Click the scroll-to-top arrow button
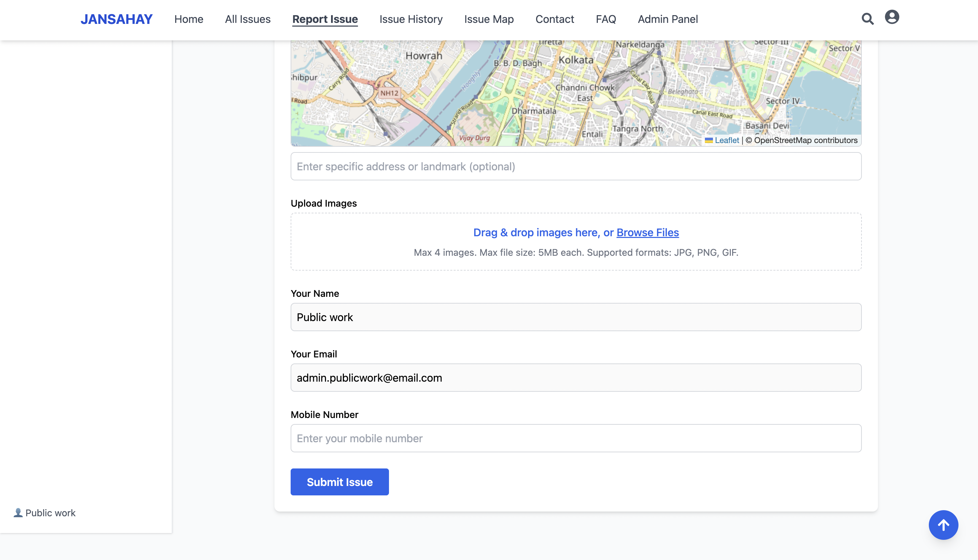 [943, 525]
